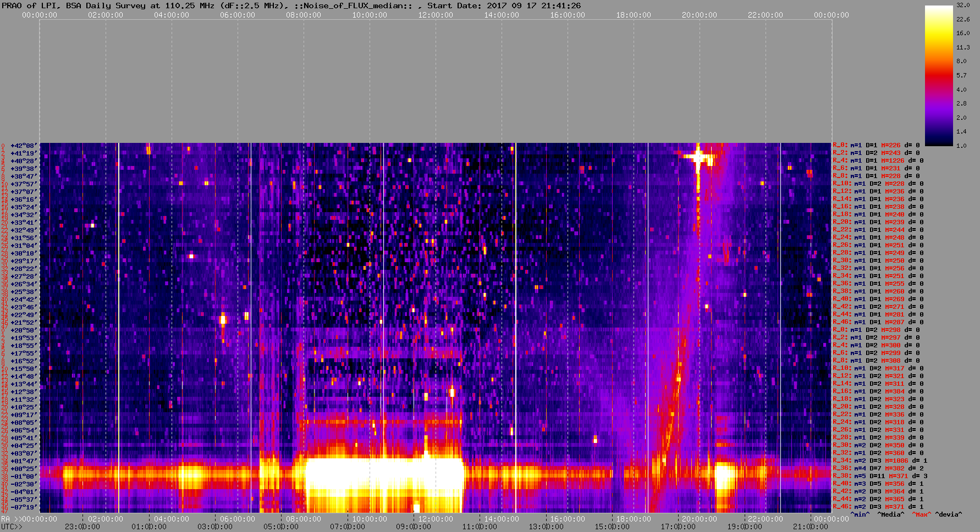Click the 5.7 color scale value
The image size is (980, 532).
tap(961, 75)
